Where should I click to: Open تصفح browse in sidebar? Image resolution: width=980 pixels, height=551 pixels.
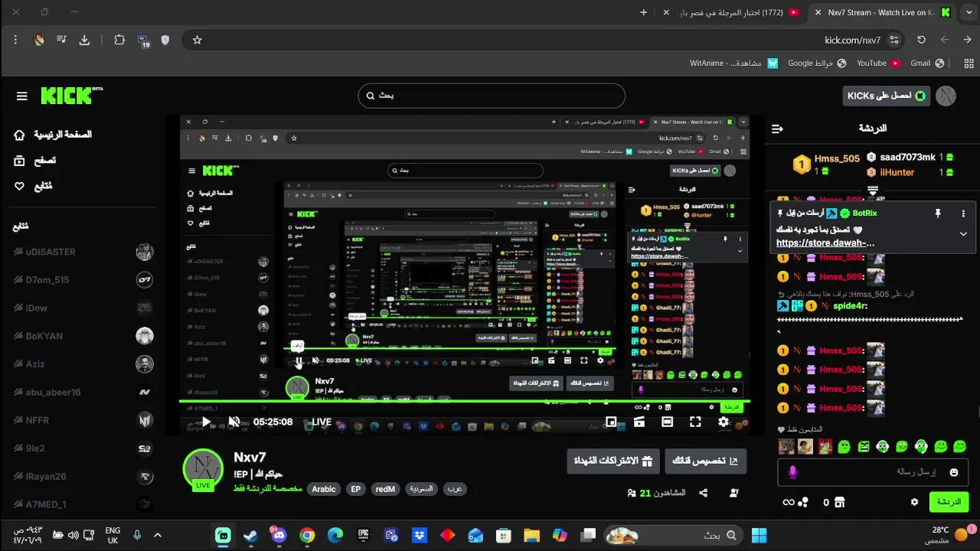click(35, 160)
